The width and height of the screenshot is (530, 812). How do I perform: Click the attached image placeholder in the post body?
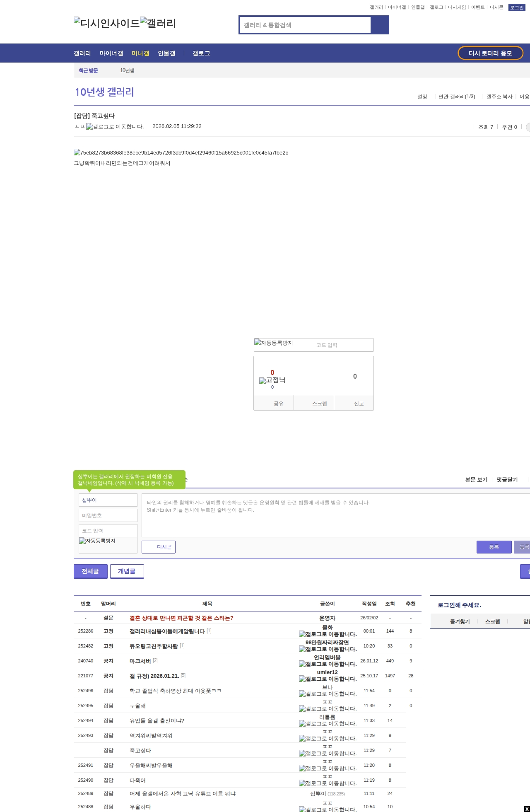coord(181,153)
